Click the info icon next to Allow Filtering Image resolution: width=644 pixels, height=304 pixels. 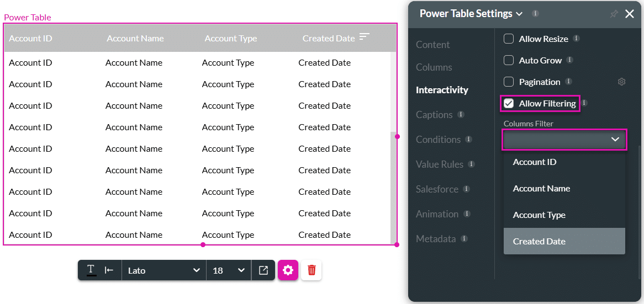[x=584, y=103]
